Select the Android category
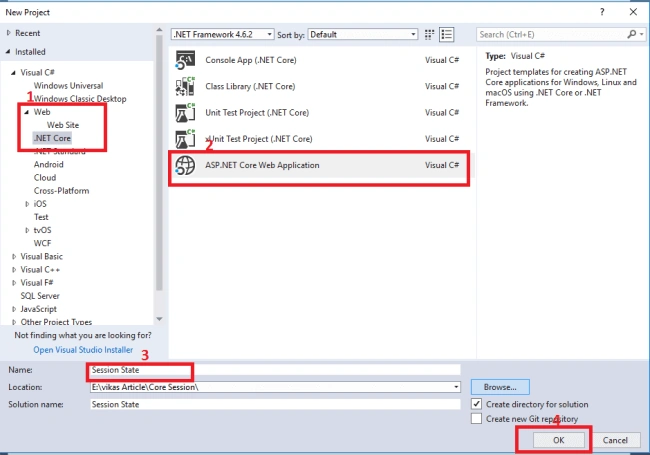 49,165
